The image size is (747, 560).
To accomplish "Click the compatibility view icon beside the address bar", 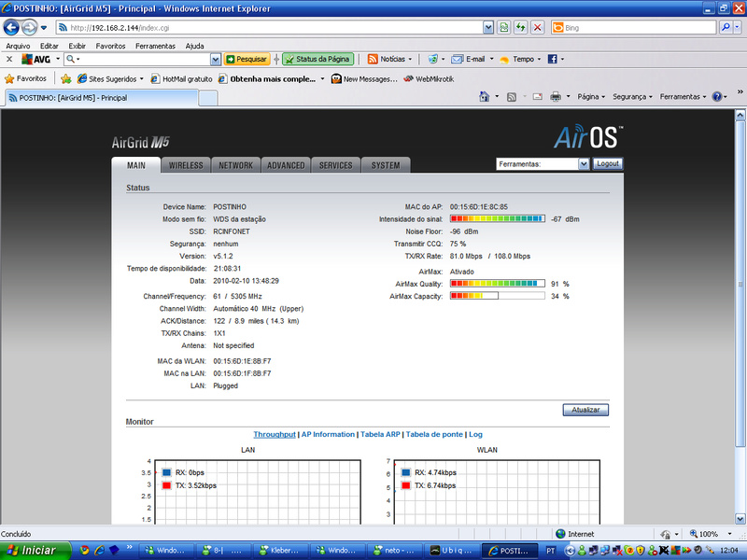I will (504, 28).
